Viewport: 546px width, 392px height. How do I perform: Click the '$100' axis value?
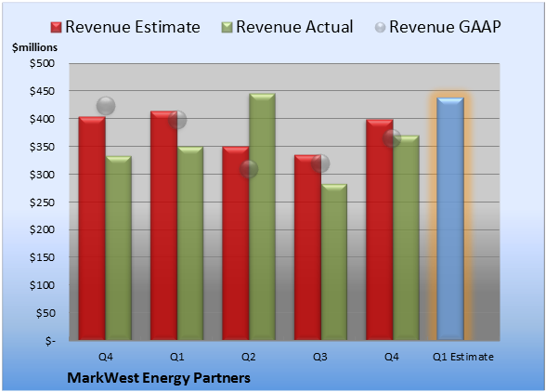tap(42, 285)
